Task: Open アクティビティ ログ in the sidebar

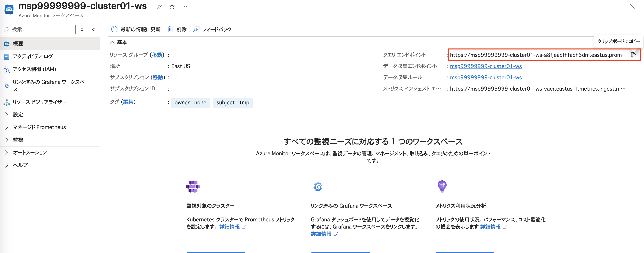Action: [x=33, y=57]
